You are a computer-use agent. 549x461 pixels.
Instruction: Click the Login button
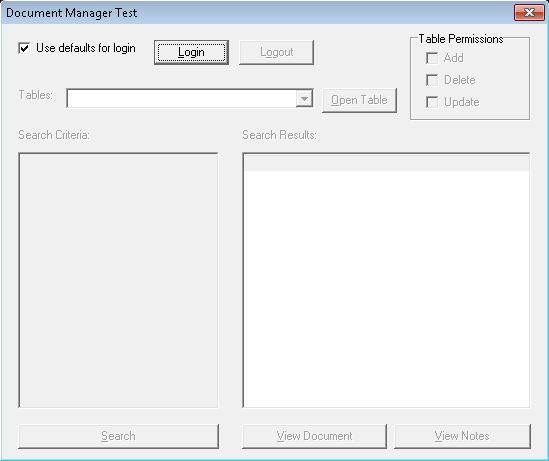[x=191, y=52]
